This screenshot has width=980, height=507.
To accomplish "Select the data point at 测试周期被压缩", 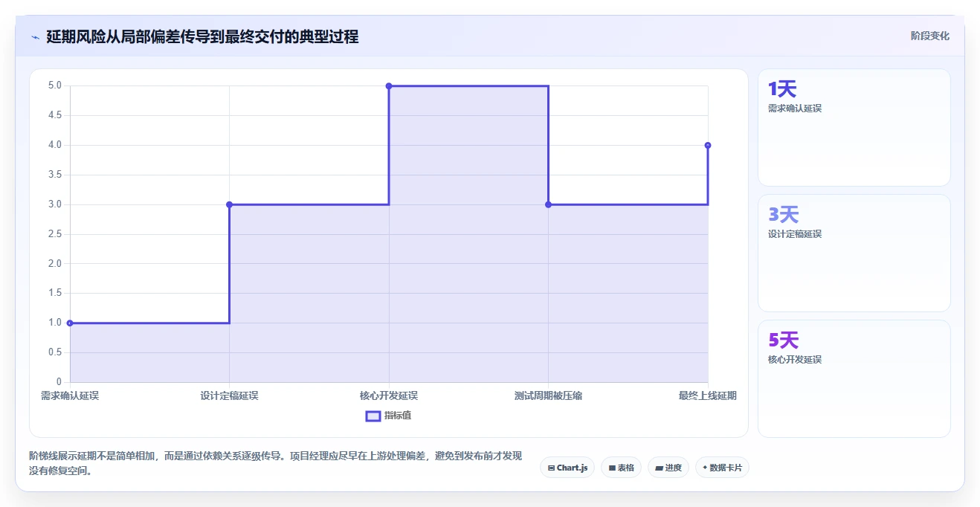I will pos(548,204).
